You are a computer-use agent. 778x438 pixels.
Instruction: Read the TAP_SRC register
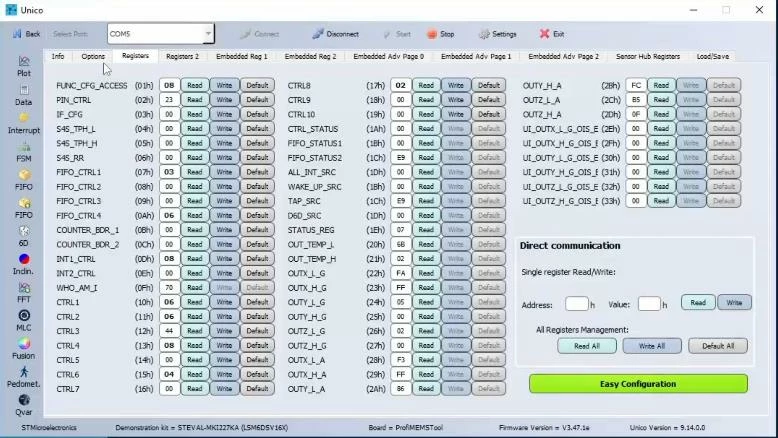tap(426, 201)
